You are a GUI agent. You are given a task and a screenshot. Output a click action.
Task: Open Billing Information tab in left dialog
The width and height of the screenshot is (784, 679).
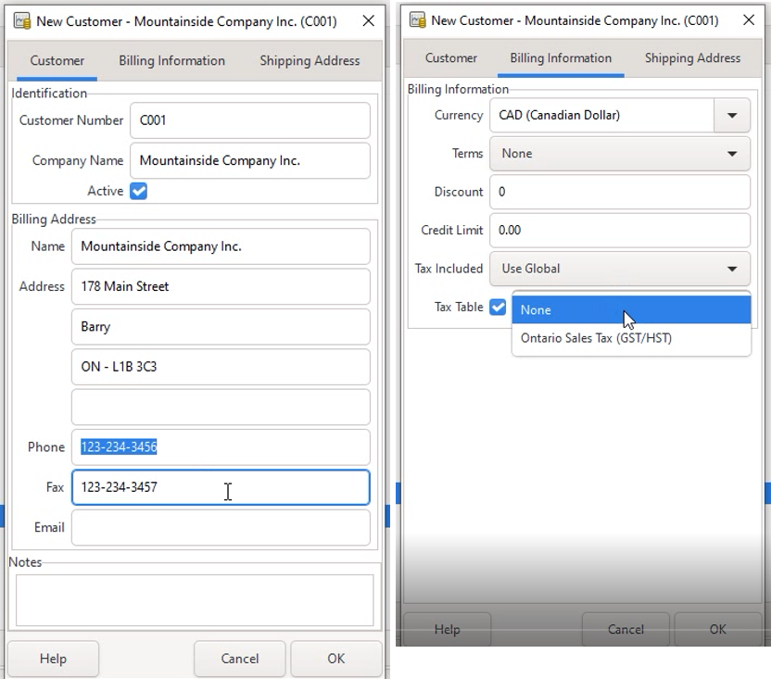[x=171, y=61]
